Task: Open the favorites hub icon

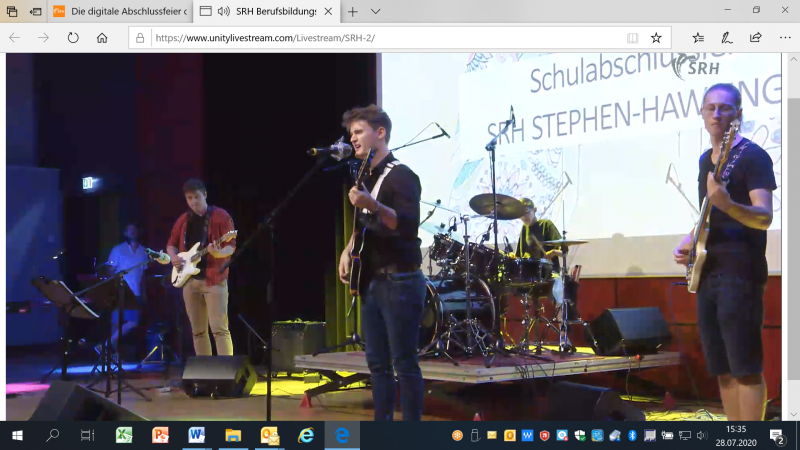Action: 698,38
